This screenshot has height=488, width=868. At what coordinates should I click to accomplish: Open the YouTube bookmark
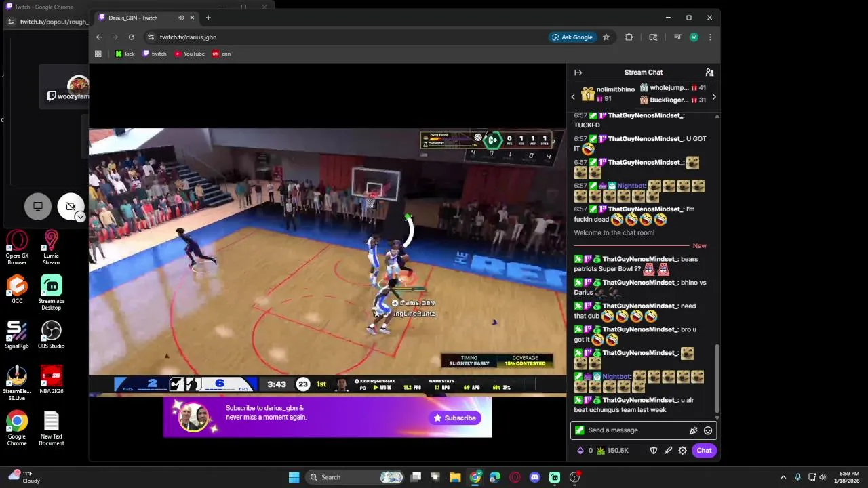[189, 54]
